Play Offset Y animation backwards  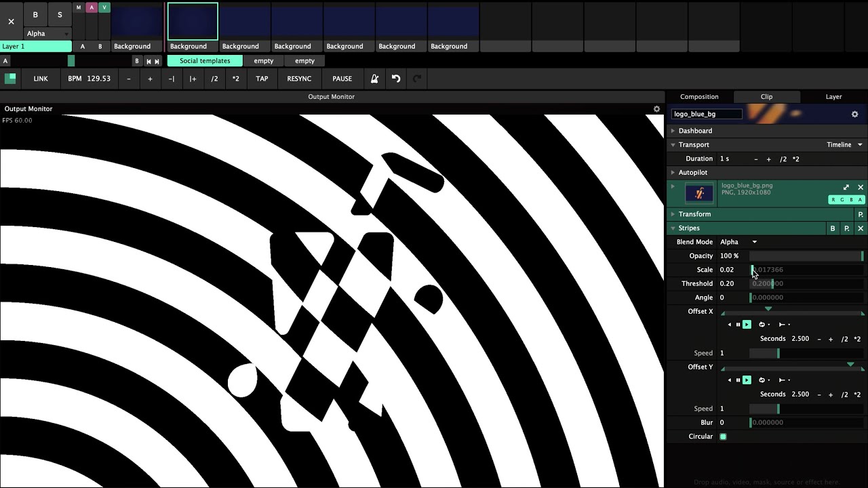pos(730,380)
